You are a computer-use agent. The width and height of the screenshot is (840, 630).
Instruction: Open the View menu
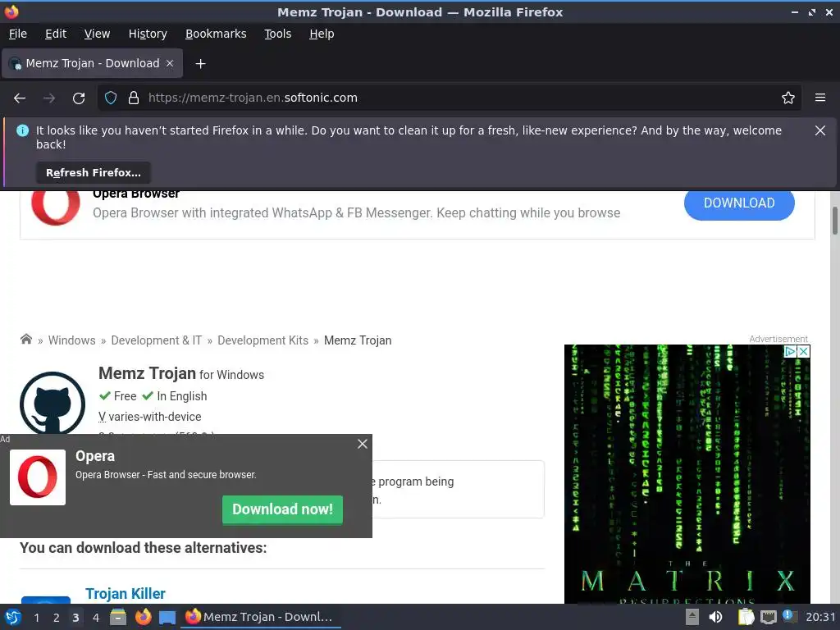pos(97,34)
